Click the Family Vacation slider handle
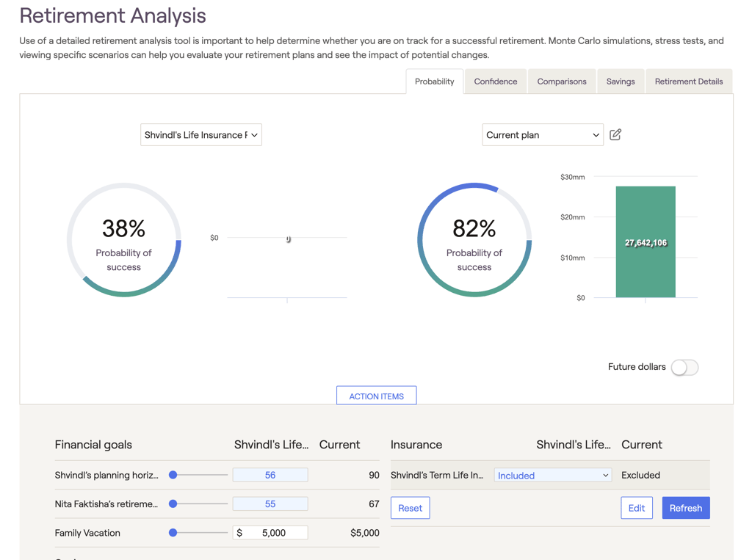 click(173, 533)
